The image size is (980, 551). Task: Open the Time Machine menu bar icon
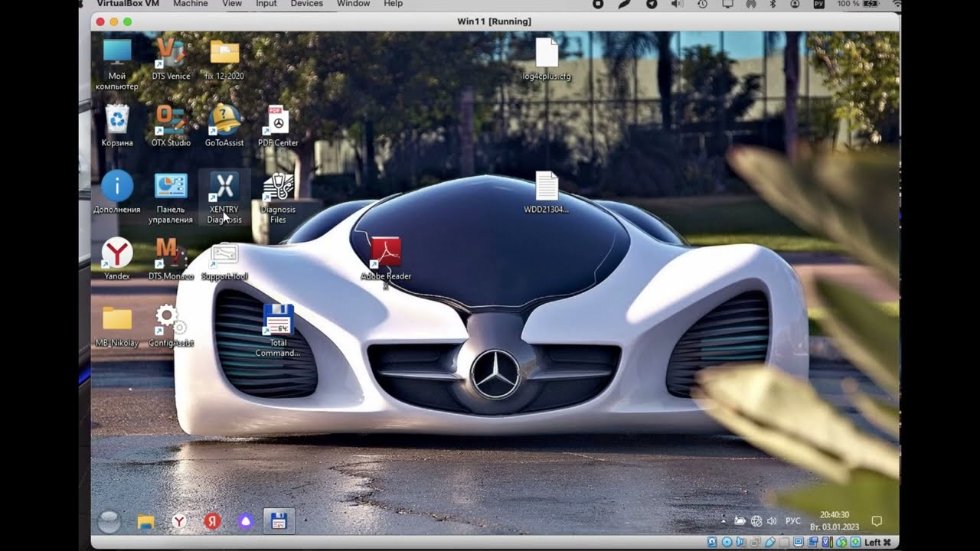point(703,4)
